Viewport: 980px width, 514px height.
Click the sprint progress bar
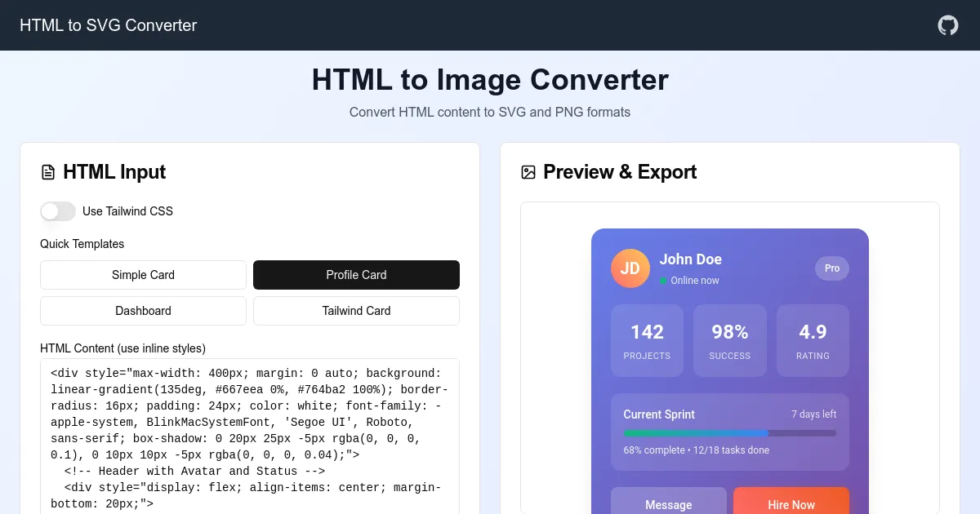click(729, 432)
